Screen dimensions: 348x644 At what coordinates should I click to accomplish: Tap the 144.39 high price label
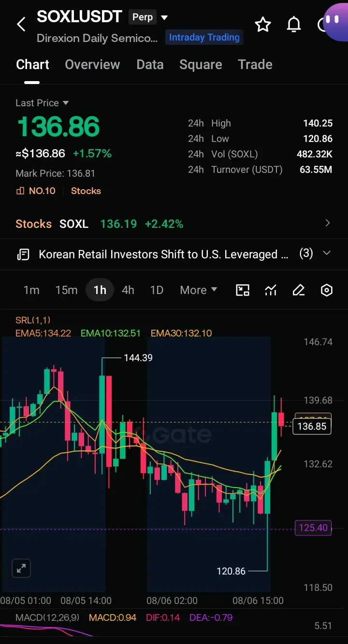tap(138, 358)
